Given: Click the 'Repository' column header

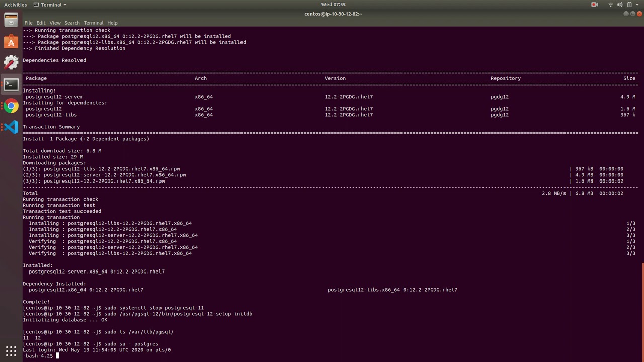Looking at the screenshot, I should coord(506,78).
